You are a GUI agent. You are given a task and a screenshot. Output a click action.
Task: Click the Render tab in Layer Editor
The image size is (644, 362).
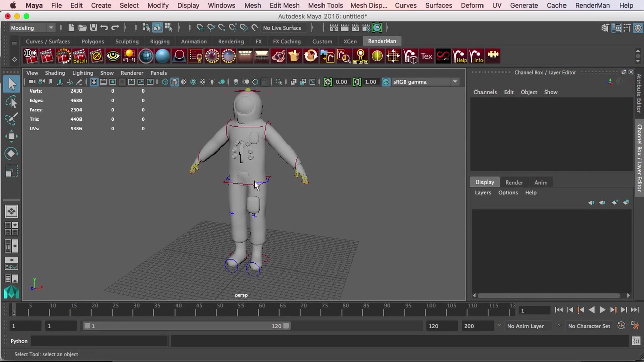(x=514, y=182)
